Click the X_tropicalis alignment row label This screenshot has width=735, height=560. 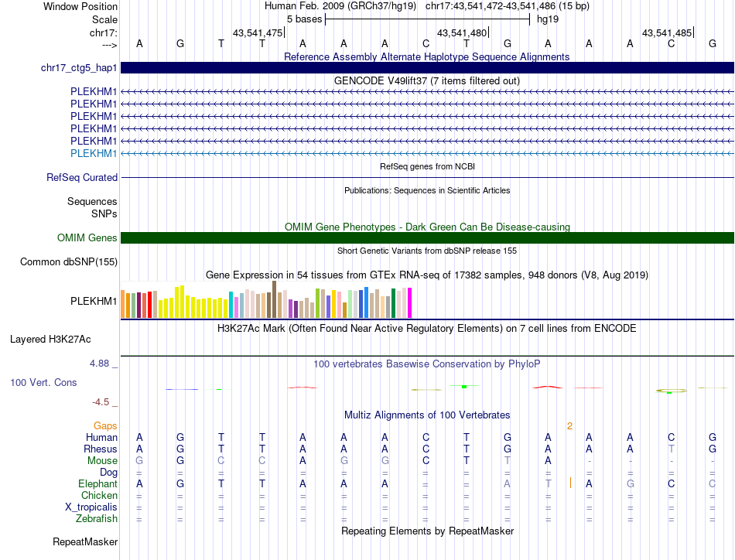click(91, 507)
